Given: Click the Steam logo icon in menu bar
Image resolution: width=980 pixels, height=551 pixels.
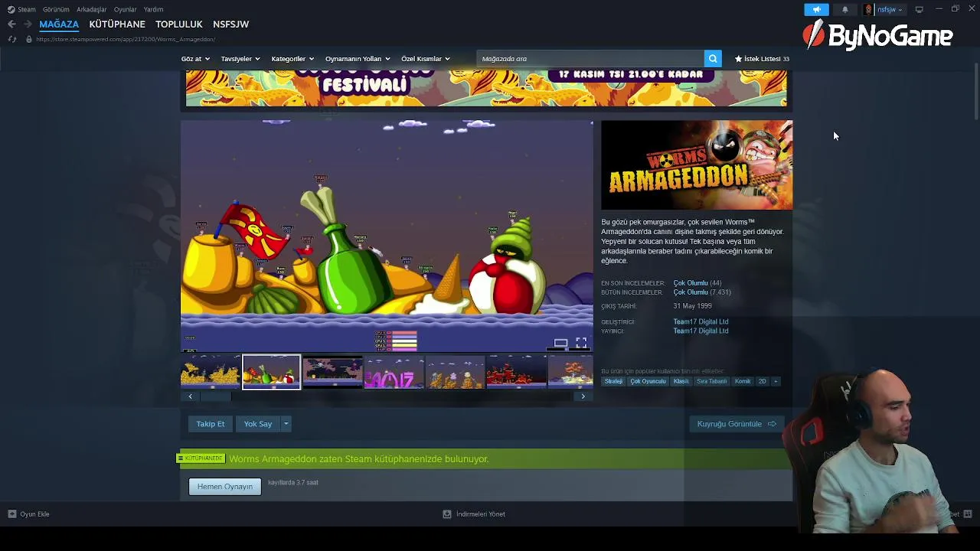Looking at the screenshot, I should (11, 9).
